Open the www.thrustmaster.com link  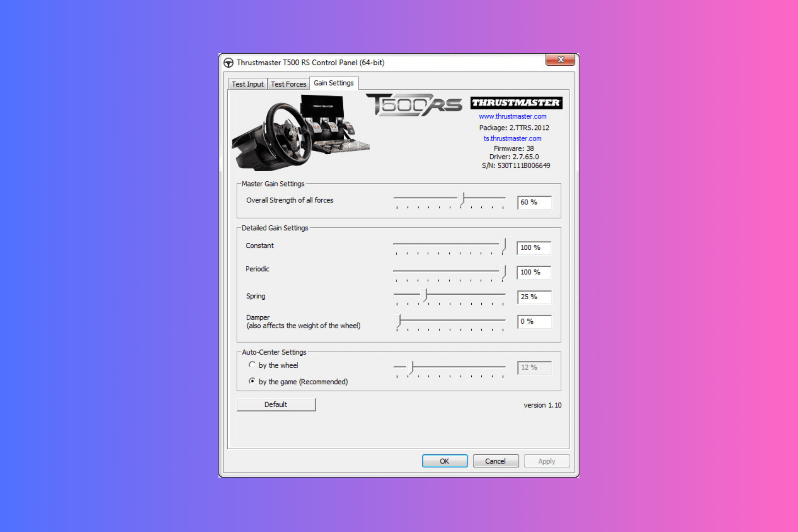(x=512, y=116)
